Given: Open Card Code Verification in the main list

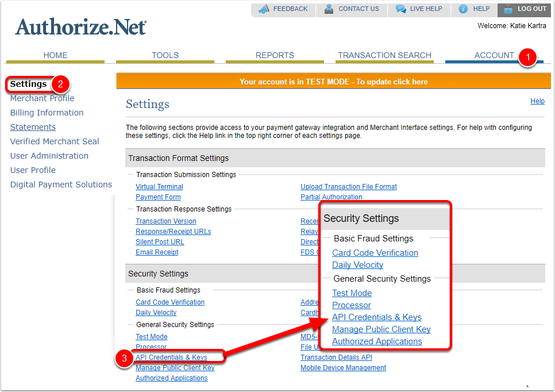Looking at the screenshot, I should click(170, 302).
